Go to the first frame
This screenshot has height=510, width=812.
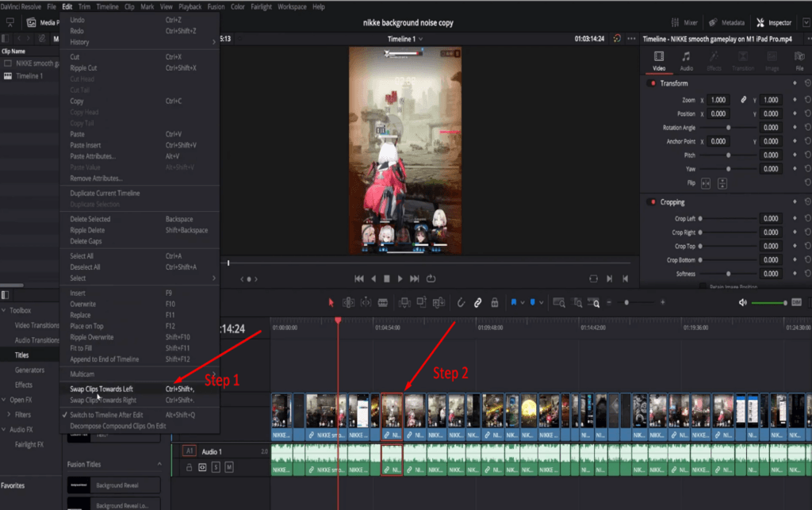(359, 278)
